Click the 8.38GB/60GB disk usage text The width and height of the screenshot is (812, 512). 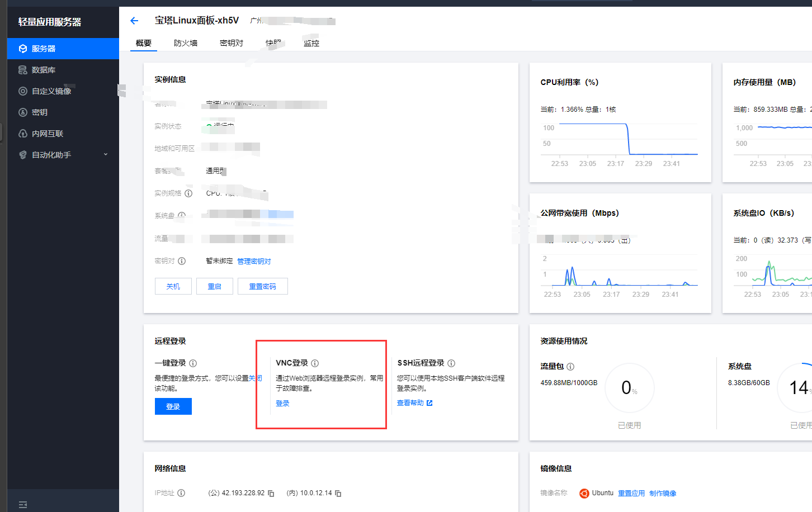coord(749,383)
